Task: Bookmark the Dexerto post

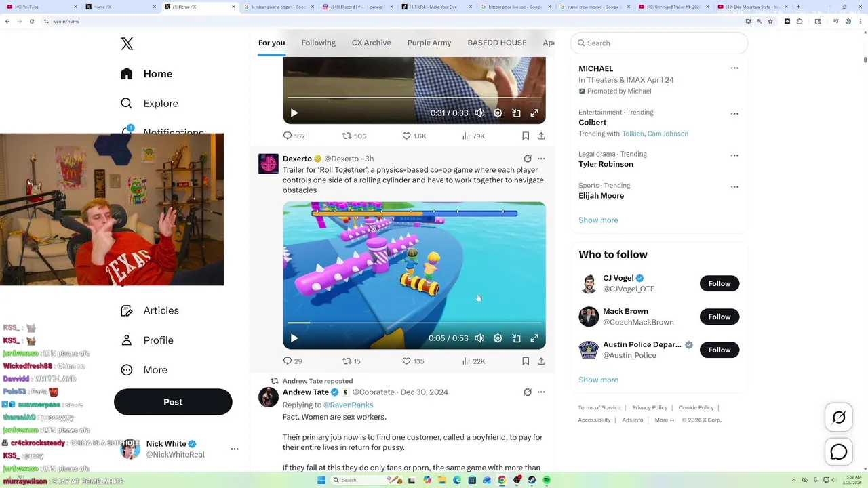Action: (526, 361)
